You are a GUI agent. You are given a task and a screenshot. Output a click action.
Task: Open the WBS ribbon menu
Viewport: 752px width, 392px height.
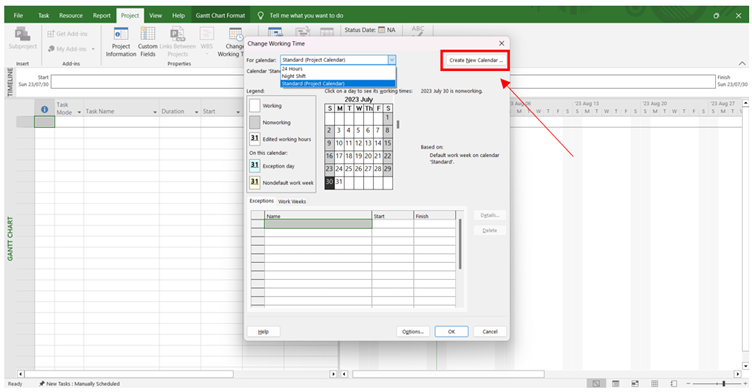click(207, 42)
